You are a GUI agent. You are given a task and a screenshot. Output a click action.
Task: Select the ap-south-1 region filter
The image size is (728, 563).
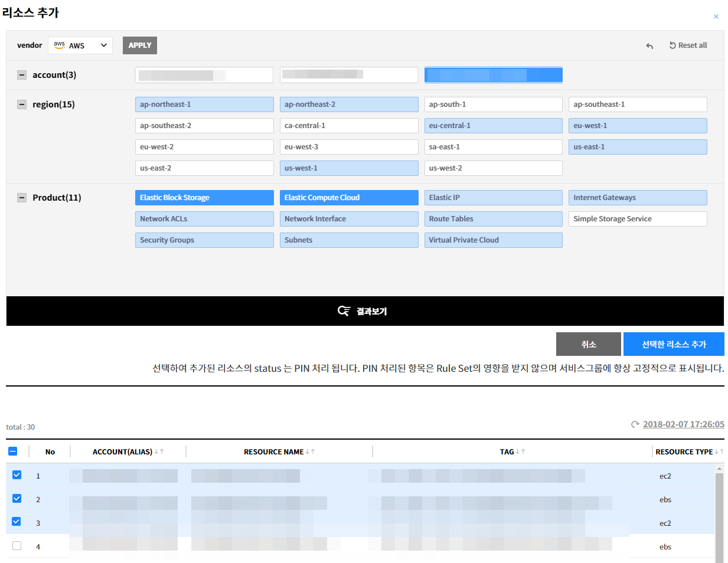point(493,104)
